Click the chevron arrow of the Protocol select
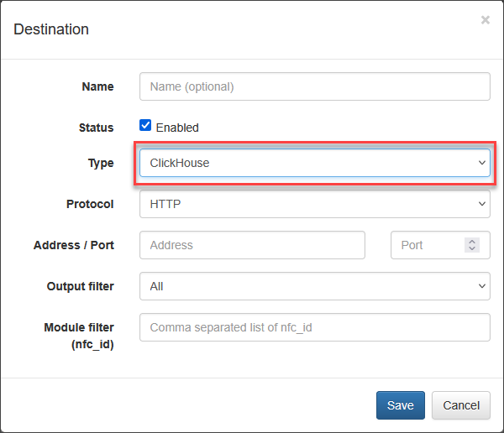The width and height of the screenshot is (504, 433). pos(482,204)
